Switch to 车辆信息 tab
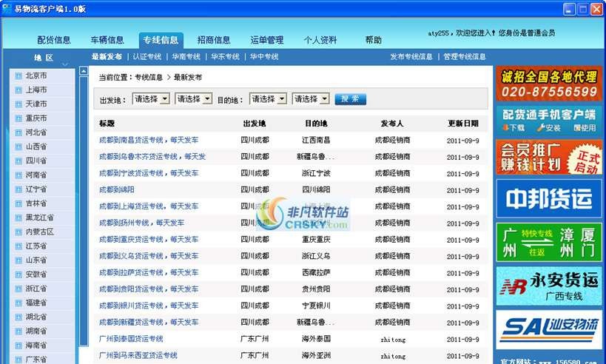Image resolution: width=606 pixels, height=364 pixels. [107, 40]
